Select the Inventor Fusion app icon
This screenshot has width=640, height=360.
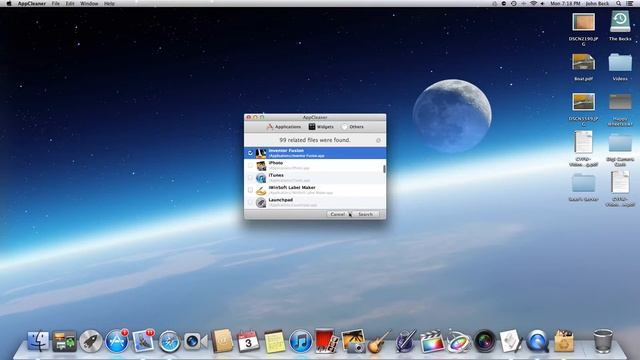point(261,153)
